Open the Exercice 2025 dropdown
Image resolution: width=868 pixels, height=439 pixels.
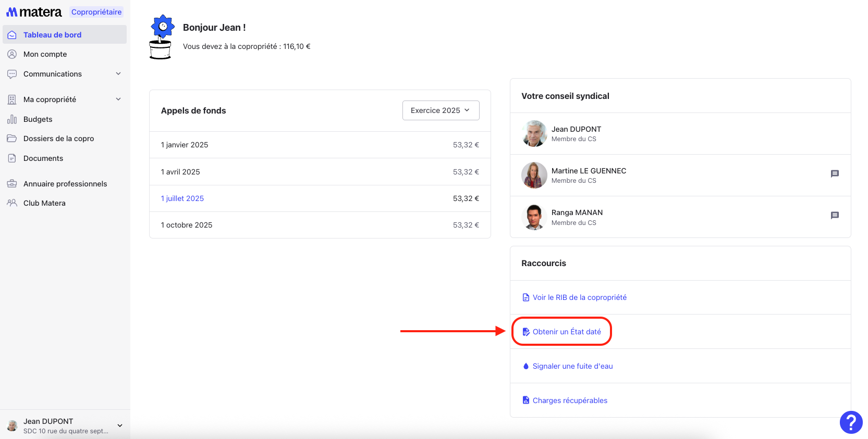tap(441, 110)
